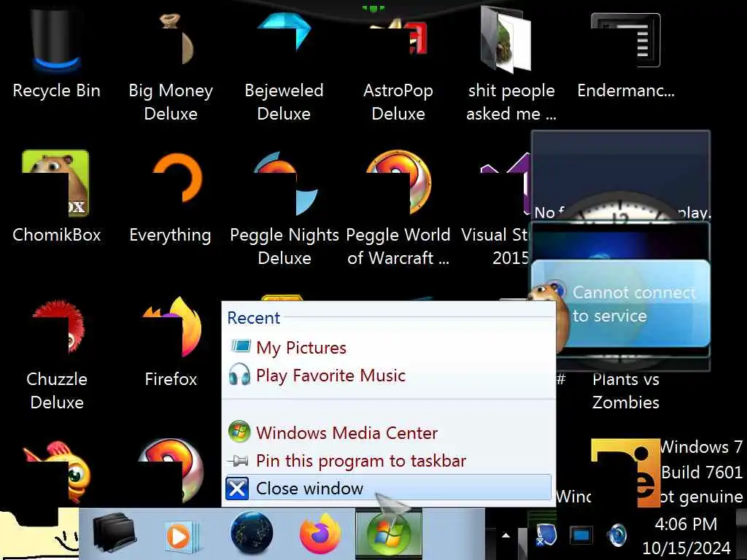
Task: Show hidden tray icons arrow
Action: pos(506,535)
